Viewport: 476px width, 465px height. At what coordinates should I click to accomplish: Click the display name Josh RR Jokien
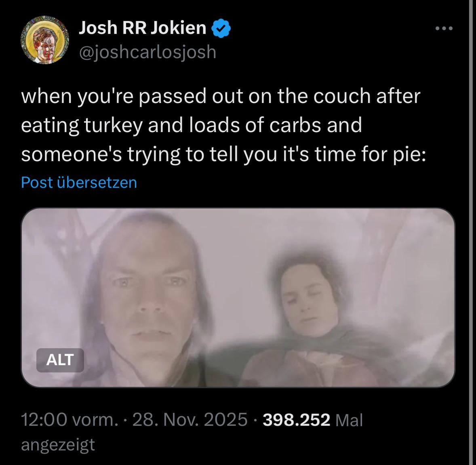click(142, 28)
